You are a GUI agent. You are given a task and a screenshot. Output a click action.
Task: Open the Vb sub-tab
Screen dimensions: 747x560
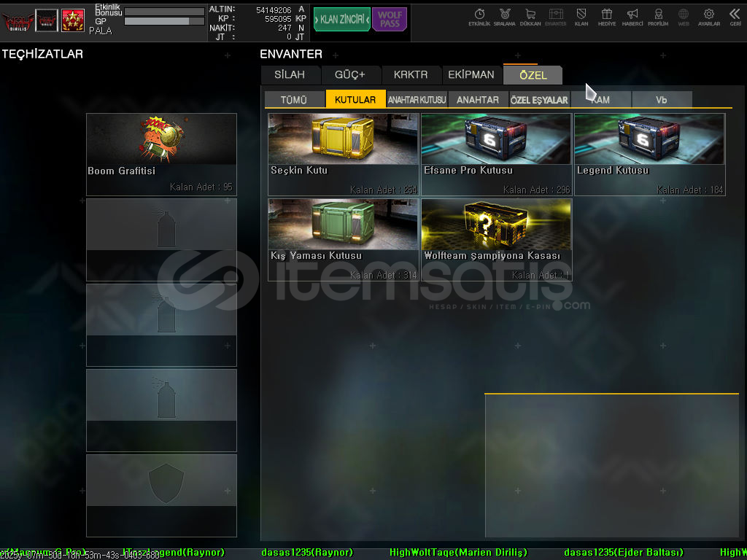tap(662, 99)
